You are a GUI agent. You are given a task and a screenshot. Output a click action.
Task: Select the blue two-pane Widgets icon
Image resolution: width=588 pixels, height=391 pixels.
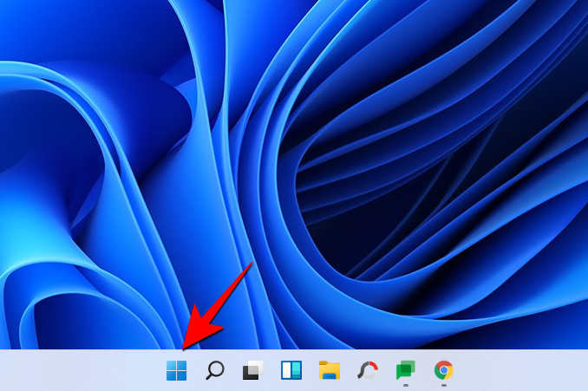click(291, 371)
